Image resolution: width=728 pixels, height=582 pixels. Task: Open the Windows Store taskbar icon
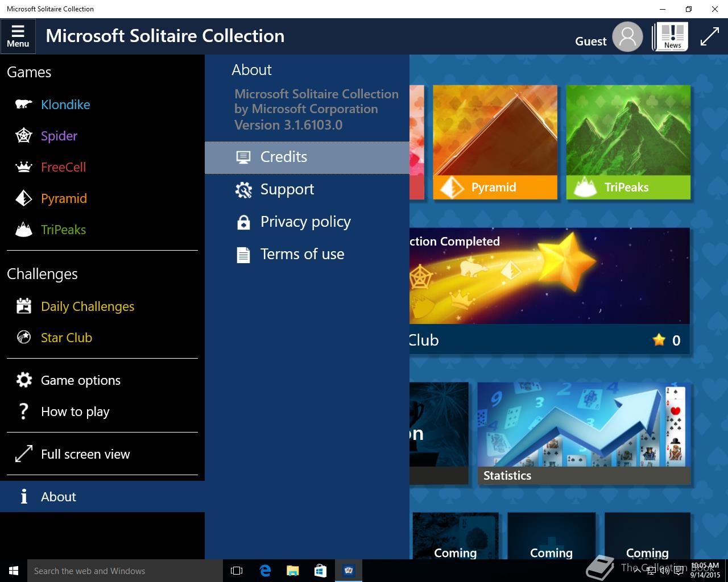tap(321, 571)
